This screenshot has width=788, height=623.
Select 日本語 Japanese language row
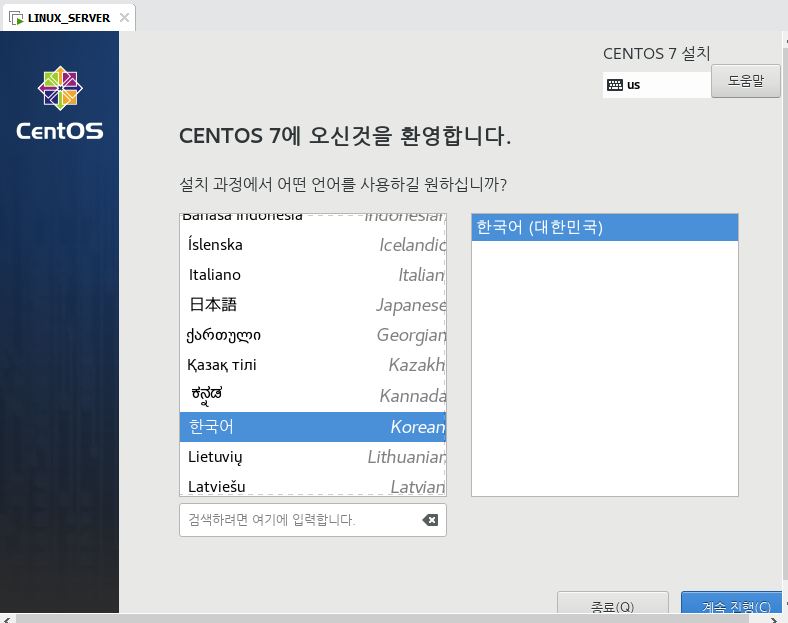point(313,305)
